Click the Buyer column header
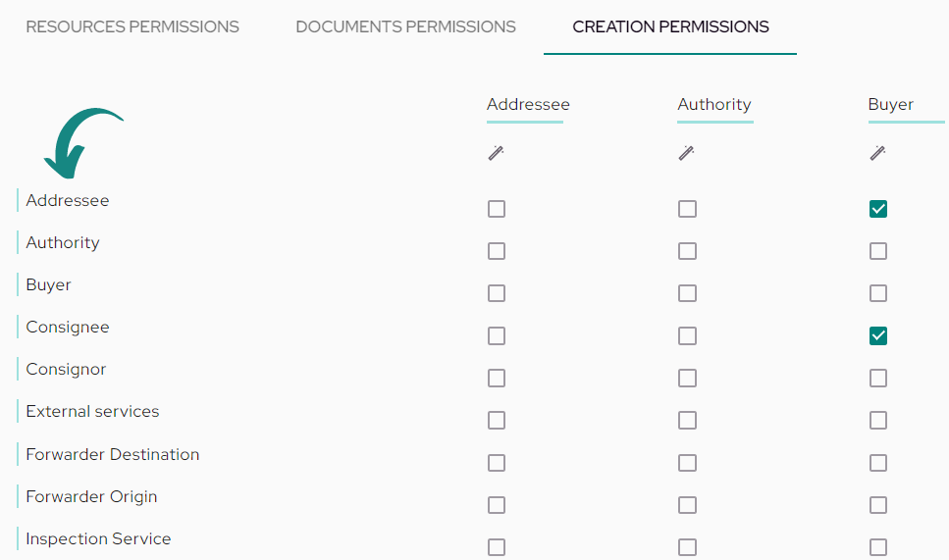949x560 pixels. point(890,105)
